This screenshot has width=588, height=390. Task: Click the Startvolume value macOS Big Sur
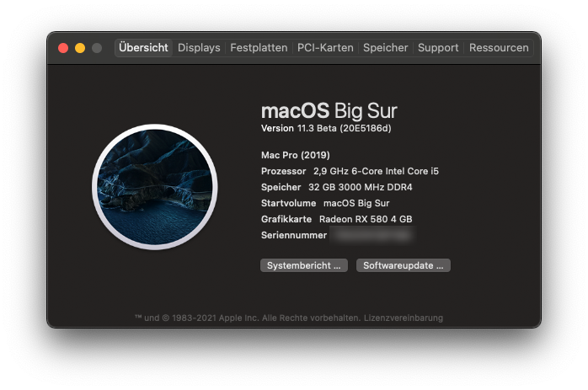click(356, 203)
